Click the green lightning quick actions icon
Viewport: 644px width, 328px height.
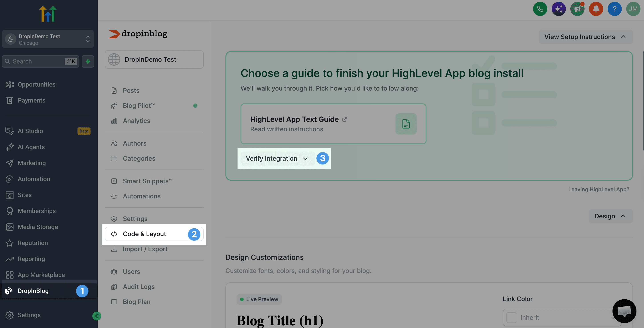[x=88, y=61]
